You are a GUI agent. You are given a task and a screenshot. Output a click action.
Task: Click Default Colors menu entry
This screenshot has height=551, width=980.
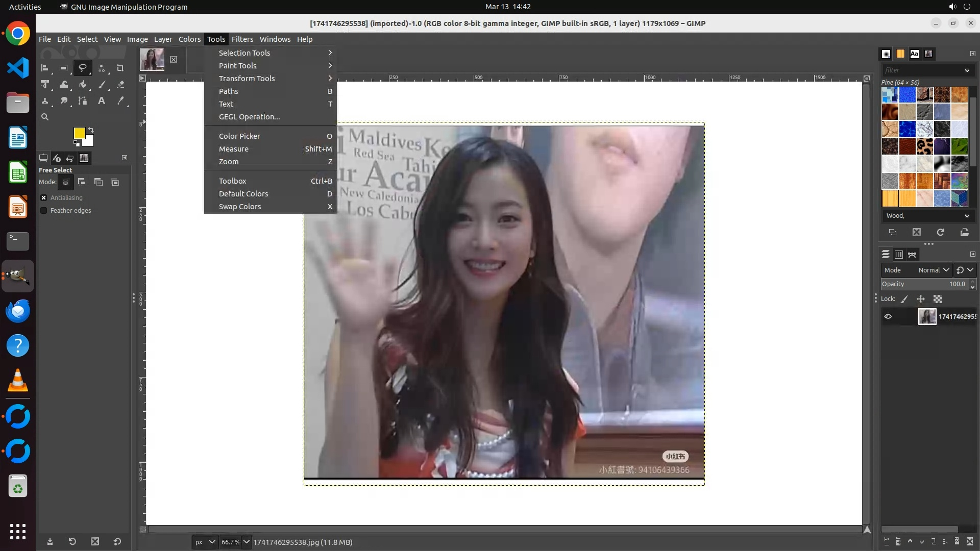pos(243,194)
